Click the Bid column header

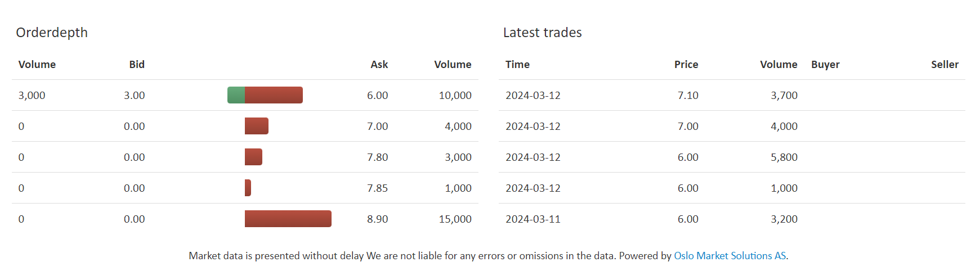tap(137, 65)
